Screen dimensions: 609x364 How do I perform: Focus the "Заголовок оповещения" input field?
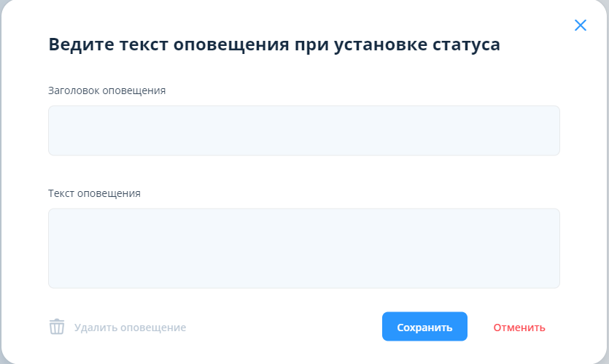click(303, 131)
